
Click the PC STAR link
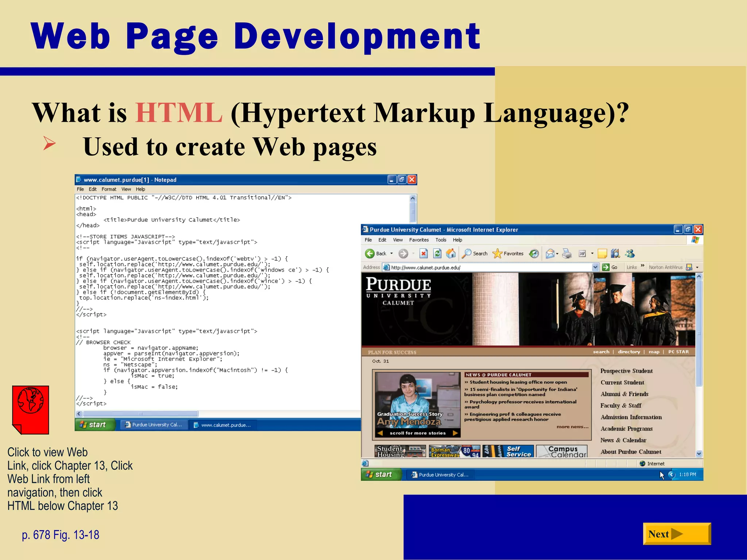[x=678, y=352]
